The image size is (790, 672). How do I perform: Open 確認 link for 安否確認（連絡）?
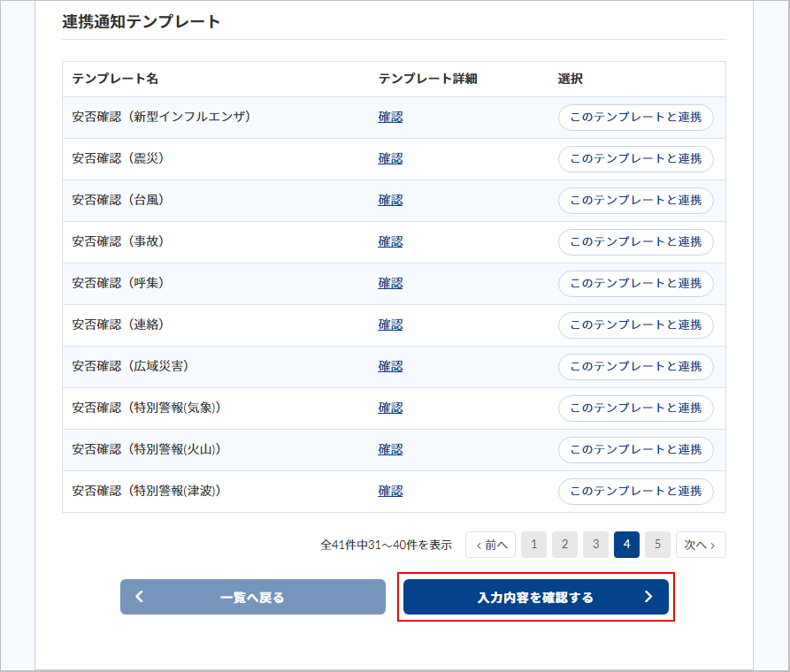pos(390,325)
